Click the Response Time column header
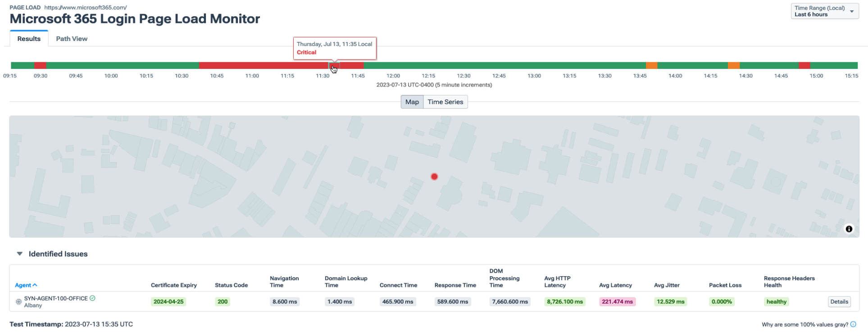Viewport: 868px width, 336px height. (455, 285)
